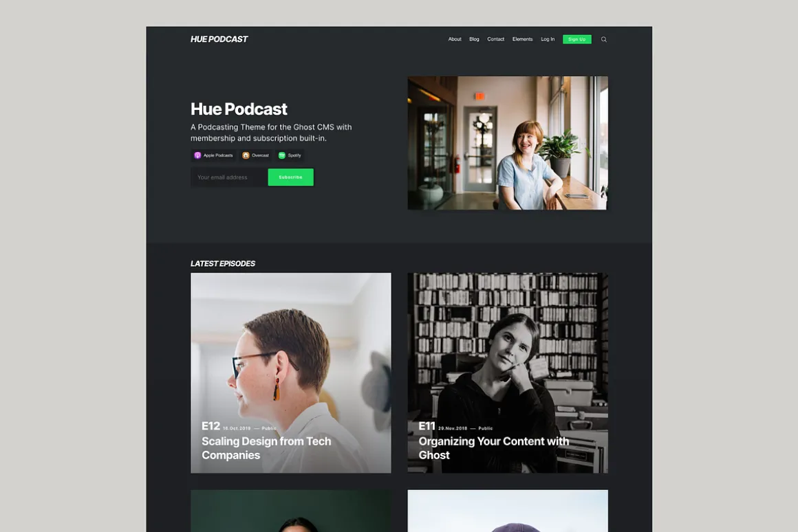Click the Apple Podcasts purple icon
This screenshot has height=532, width=798.
click(197, 155)
